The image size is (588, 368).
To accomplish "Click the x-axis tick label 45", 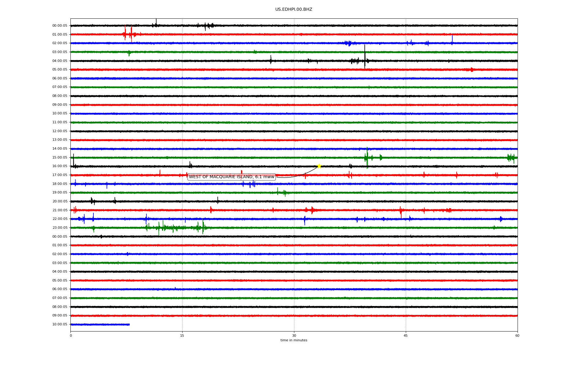I will [x=406, y=335].
